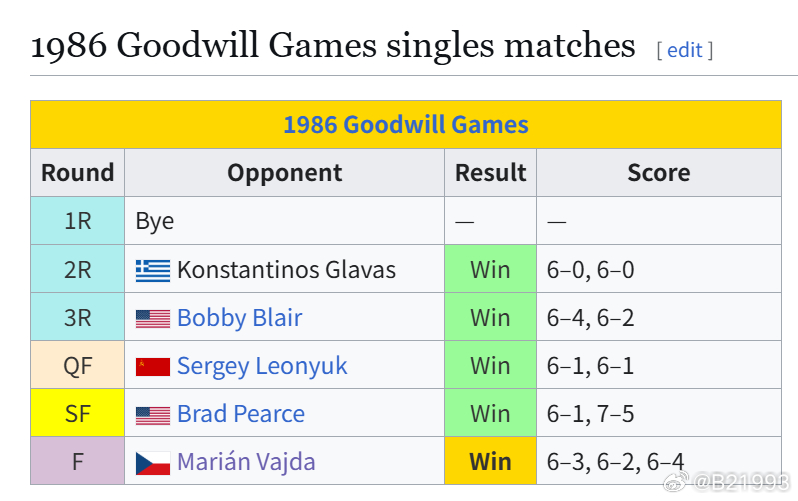Click the Soviet flag beside Sergey Leonyuk
The image size is (798, 501).
pos(153,367)
